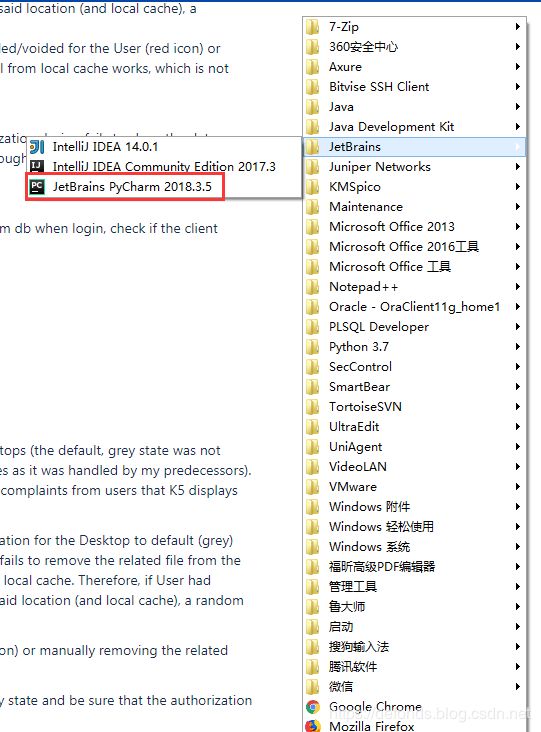Click the IntelliJ IDEA 14.0.1 icon

tap(37, 147)
